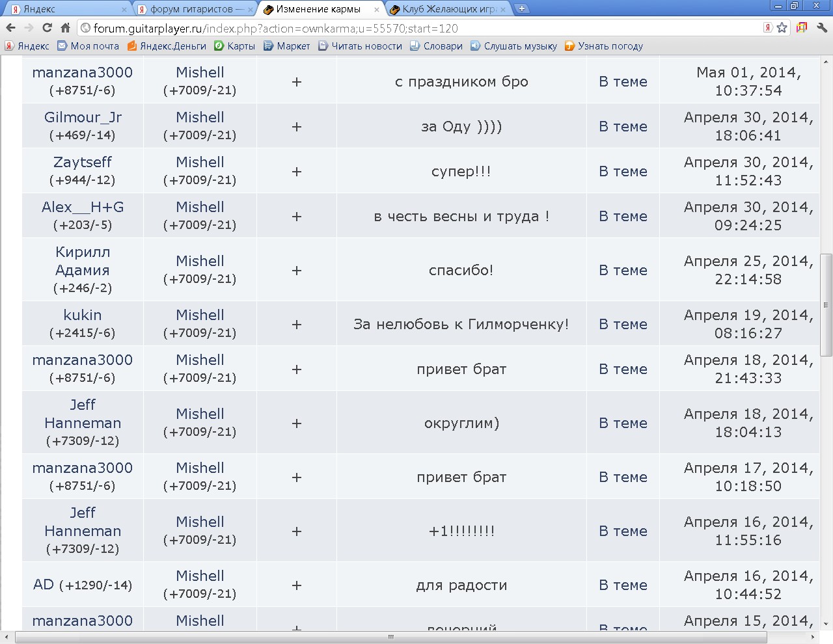Open the colorful extension icon beside the wrench
The image size is (833, 644).
(802, 28)
